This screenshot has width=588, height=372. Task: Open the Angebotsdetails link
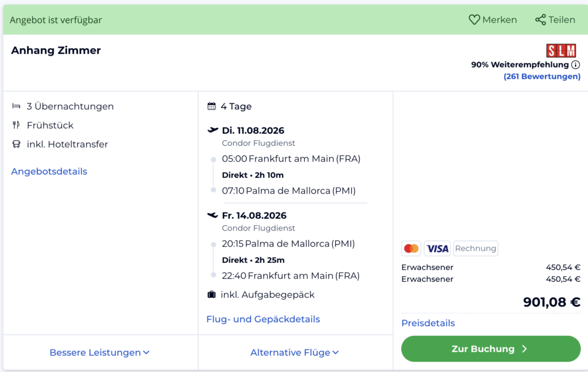49,172
